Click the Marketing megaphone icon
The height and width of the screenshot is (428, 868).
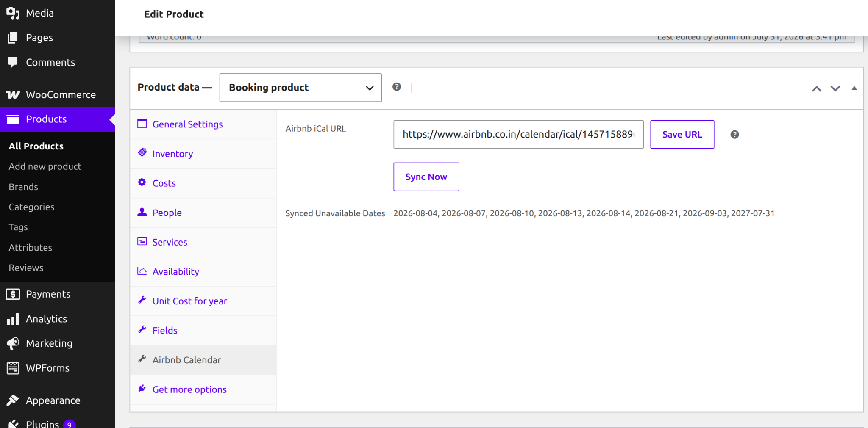(x=13, y=343)
